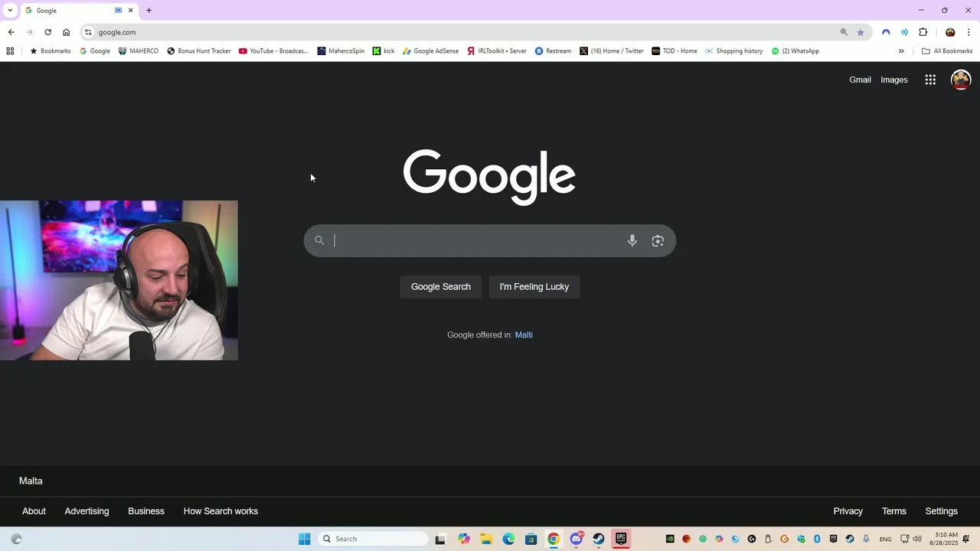Open Chrome's three-dot menu
The image size is (980, 551).
point(969,32)
